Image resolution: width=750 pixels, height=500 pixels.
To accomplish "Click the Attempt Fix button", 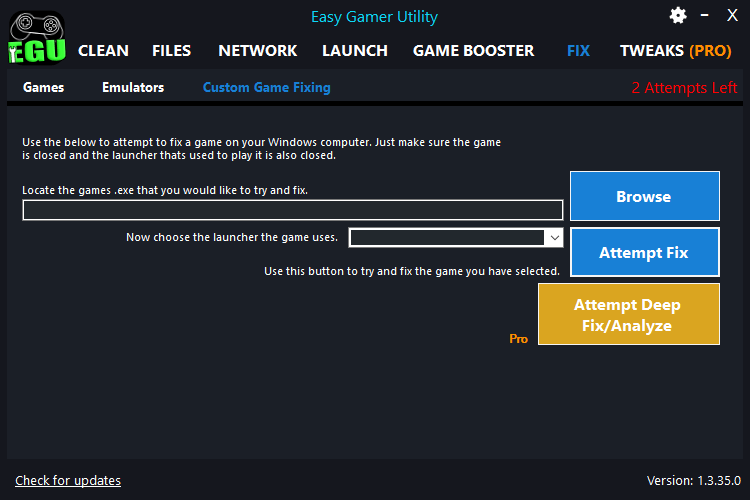I will (x=645, y=252).
